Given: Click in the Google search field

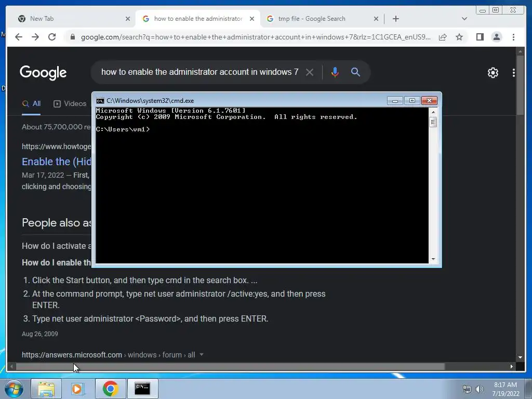Looking at the screenshot, I should [x=200, y=72].
